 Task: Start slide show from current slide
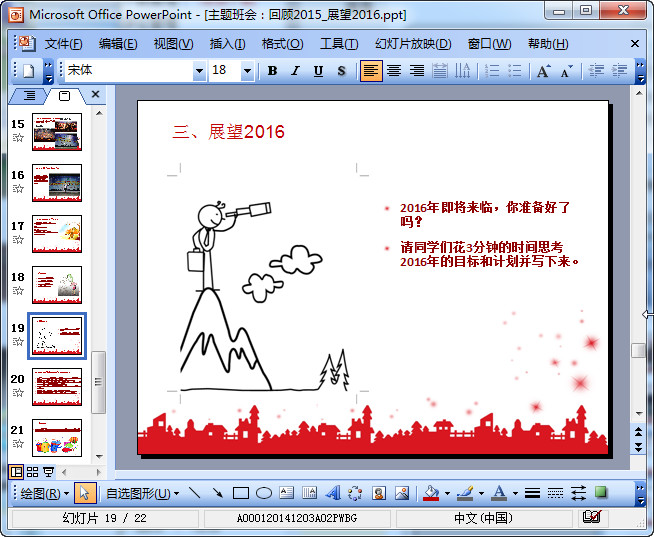[x=49, y=472]
